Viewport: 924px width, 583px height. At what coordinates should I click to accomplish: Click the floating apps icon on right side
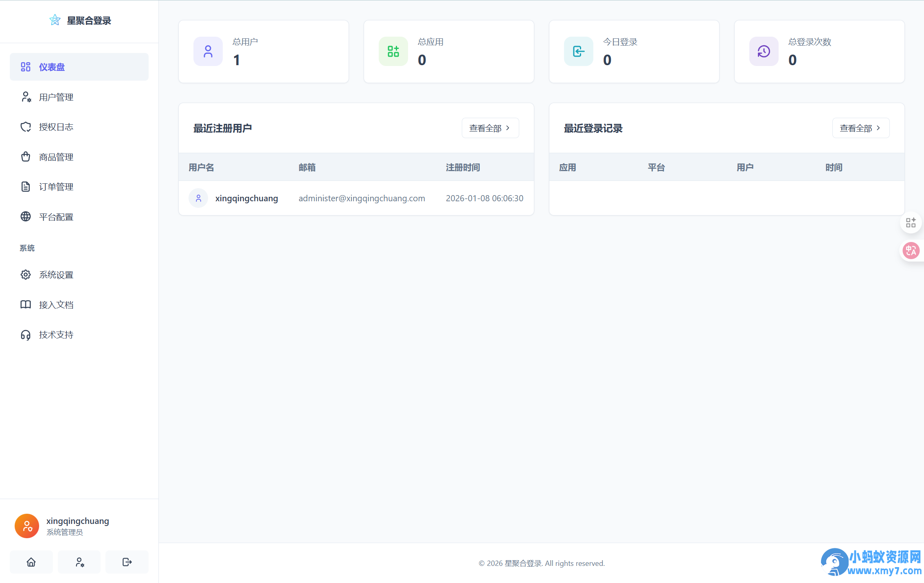[911, 222]
